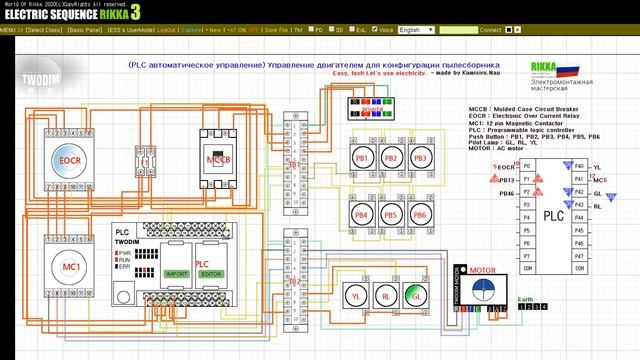Click the RL red pilot lamp
The height and width of the screenshot is (360, 640).
coord(386,296)
